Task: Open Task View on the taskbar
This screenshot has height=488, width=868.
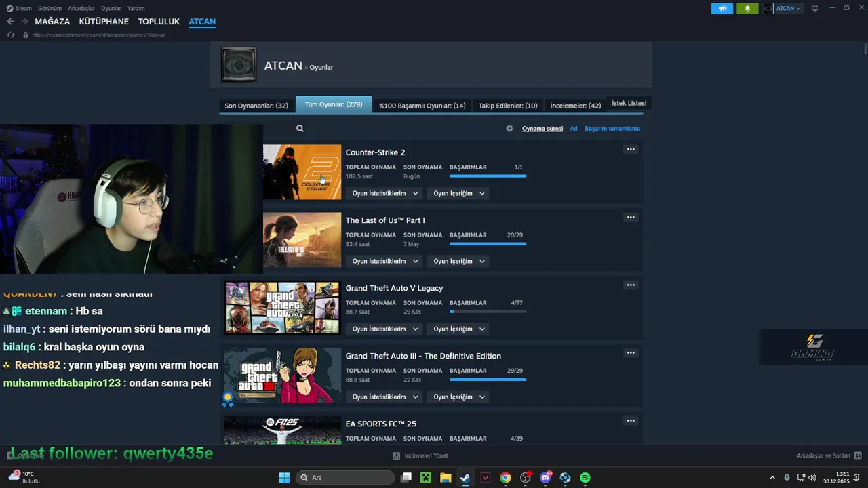Action: coord(406,478)
